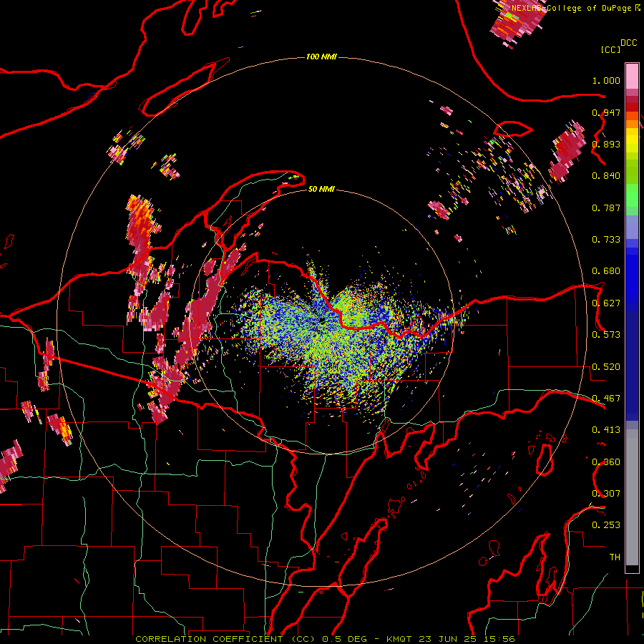Viewport: 644px width, 644px height.
Task: Click the 0.947 scale label
Action: (606, 112)
